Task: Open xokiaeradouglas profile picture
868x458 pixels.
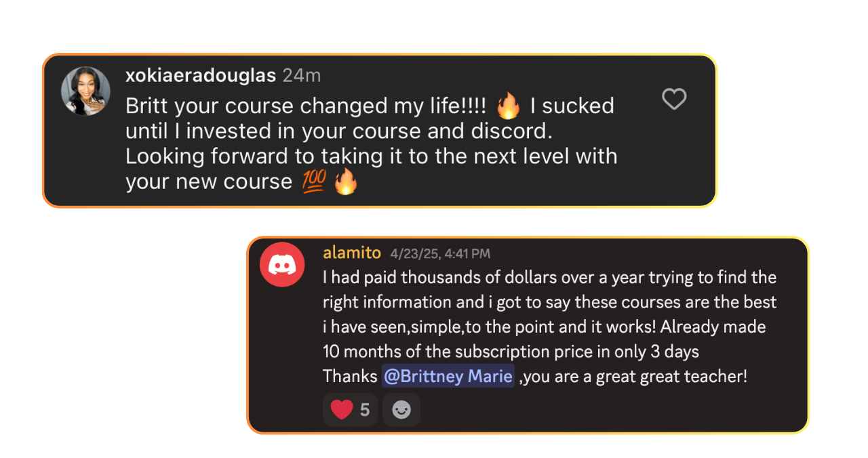Action: tap(85, 91)
